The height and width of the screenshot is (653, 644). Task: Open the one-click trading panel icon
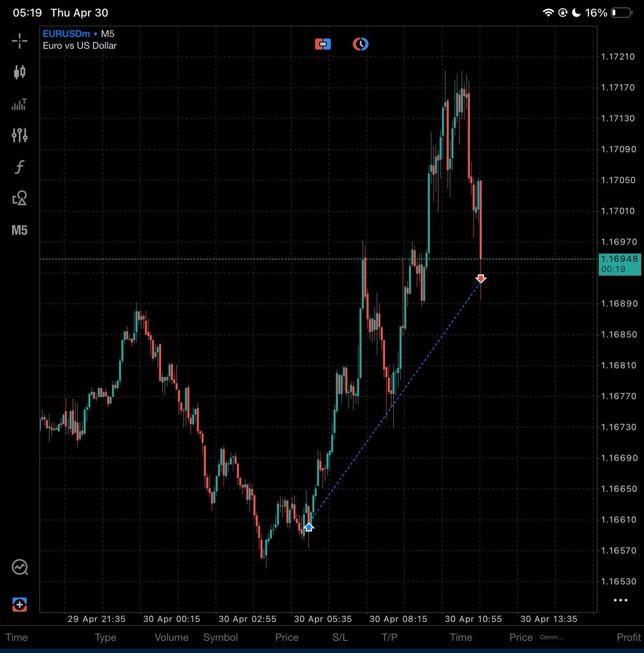click(x=323, y=44)
